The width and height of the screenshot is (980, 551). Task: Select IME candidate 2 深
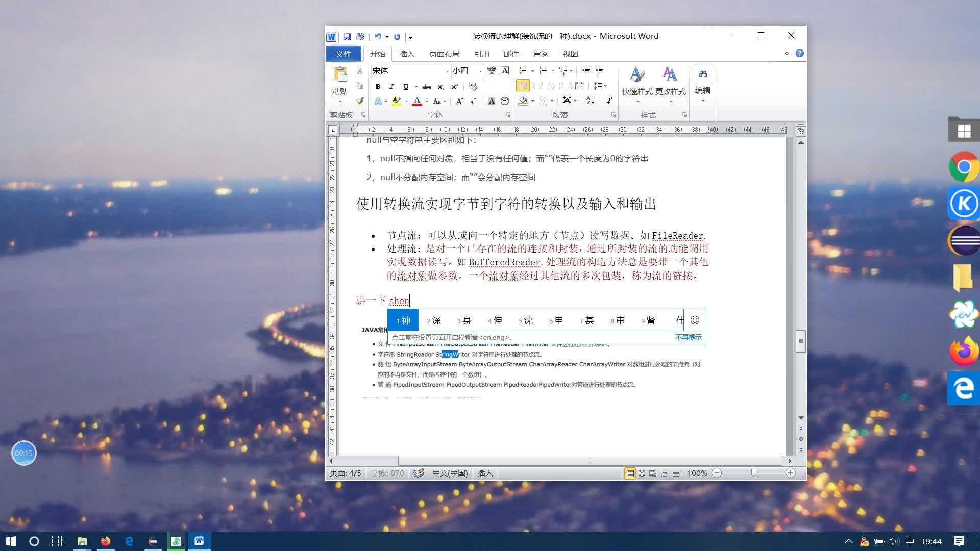click(434, 320)
